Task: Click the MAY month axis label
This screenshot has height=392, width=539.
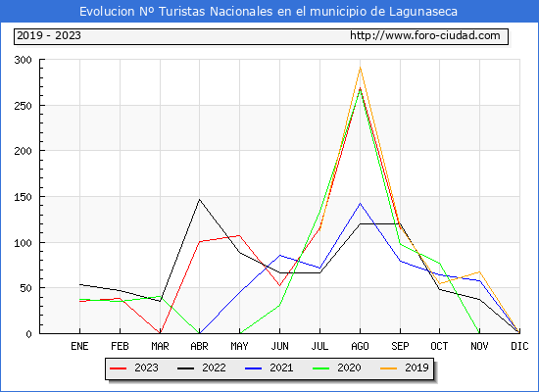Action: click(x=239, y=346)
